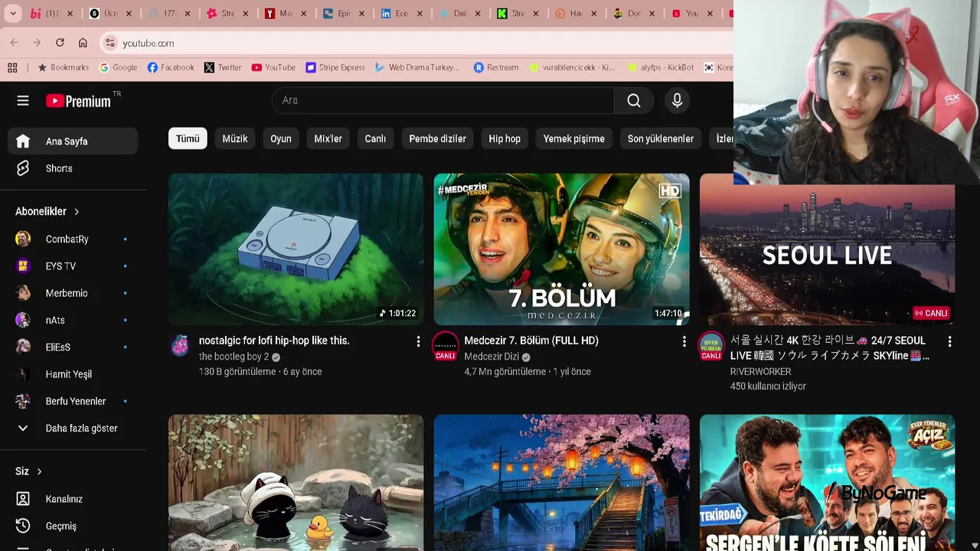Open the EliEsS channel subscription
Screen dimensions: 980x551
73,347
